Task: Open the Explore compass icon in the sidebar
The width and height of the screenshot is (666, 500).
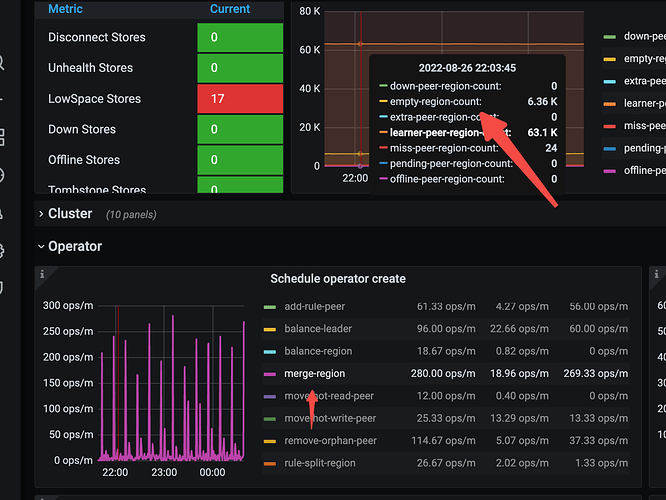Action: [3, 175]
